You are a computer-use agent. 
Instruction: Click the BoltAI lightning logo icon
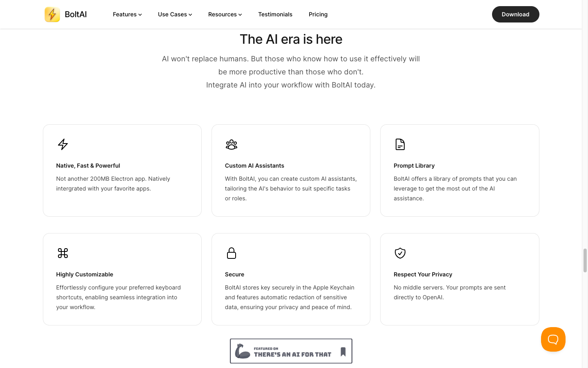52,14
